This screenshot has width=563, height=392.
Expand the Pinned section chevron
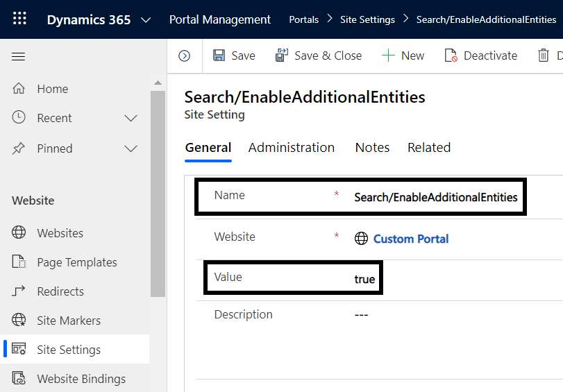click(x=131, y=148)
